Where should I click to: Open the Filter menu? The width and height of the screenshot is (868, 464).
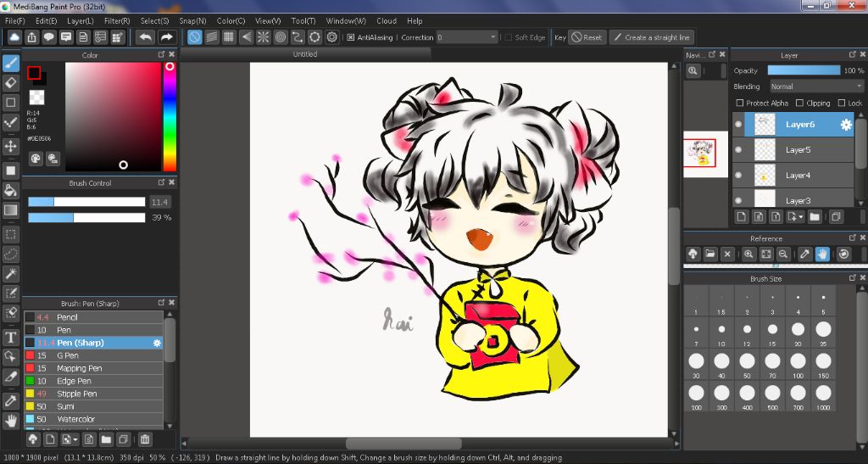pos(117,21)
